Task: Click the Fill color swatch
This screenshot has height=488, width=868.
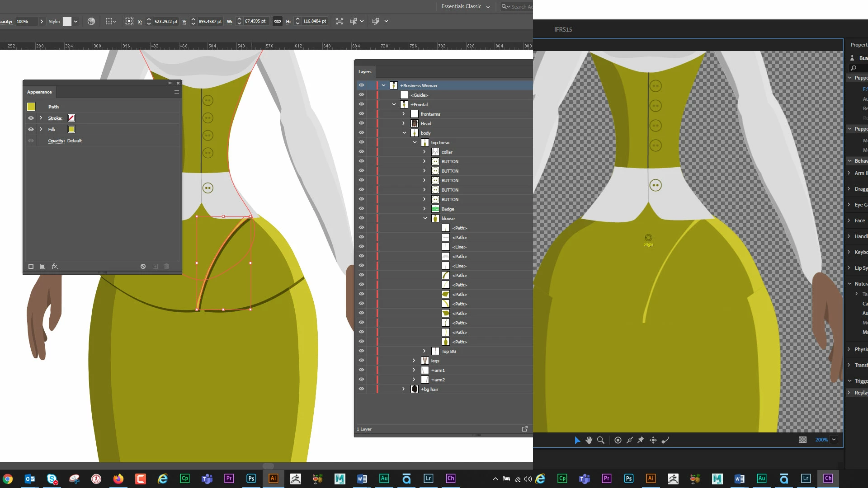Action: [x=71, y=129]
